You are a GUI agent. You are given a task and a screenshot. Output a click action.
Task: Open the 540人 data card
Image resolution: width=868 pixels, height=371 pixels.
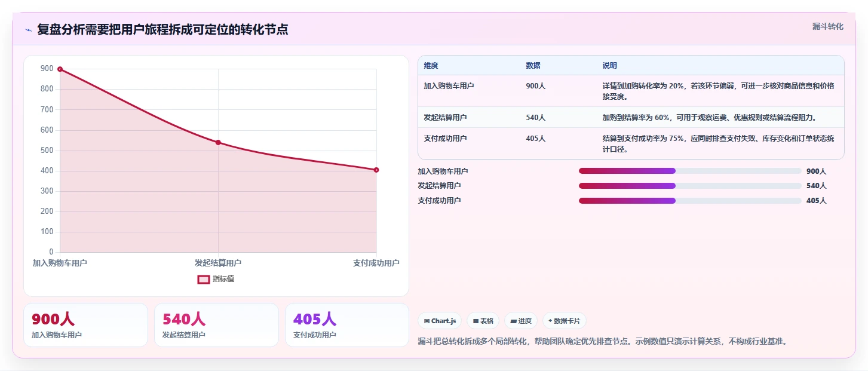coord(216,325)
